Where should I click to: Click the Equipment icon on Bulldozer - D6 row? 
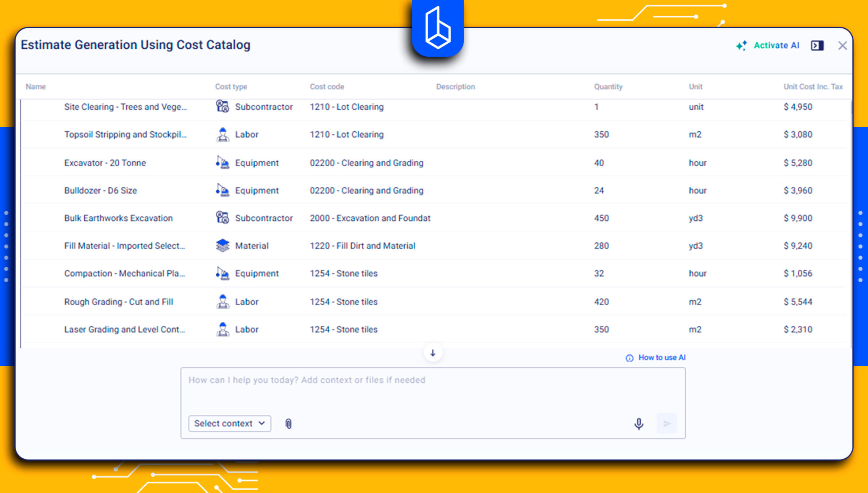pyautogui.click(x=222, y=190)
